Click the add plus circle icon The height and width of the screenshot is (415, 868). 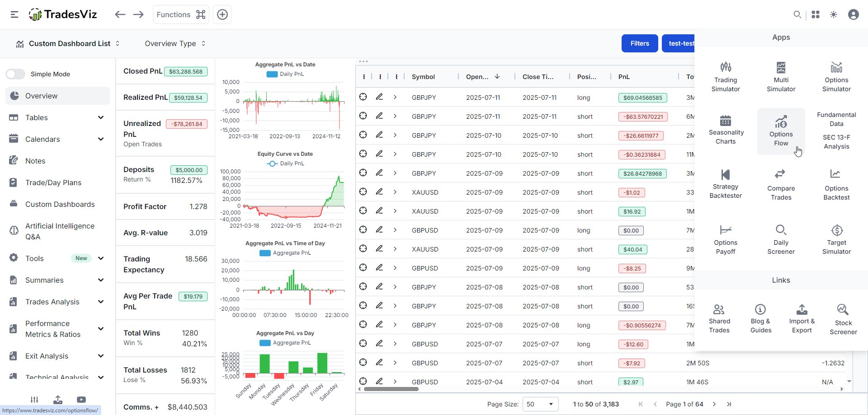click(222, 14)
